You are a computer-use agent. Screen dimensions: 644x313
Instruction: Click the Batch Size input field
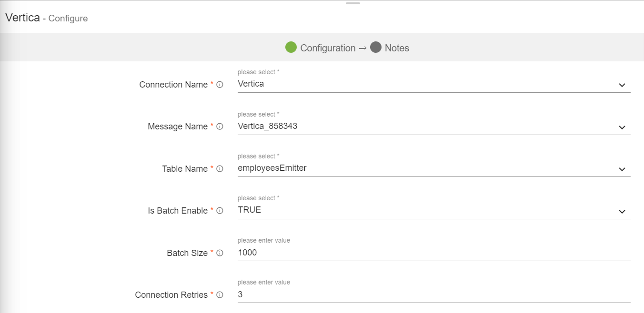(433, 253)
